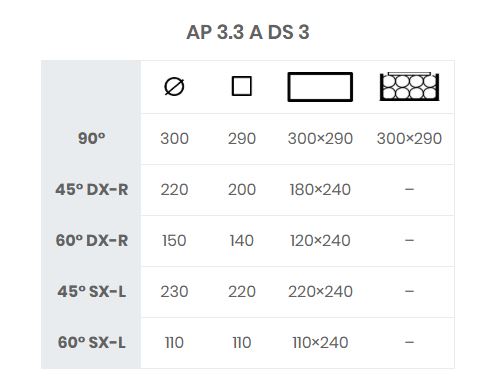
Task: Click the 120×240 rectangle value
Action: [320, 241]
